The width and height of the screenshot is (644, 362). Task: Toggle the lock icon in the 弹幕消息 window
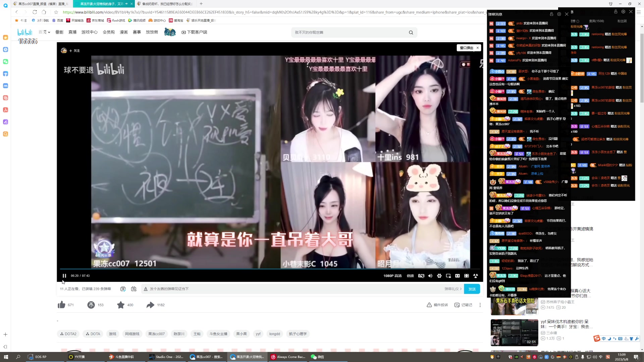(551, 14)
